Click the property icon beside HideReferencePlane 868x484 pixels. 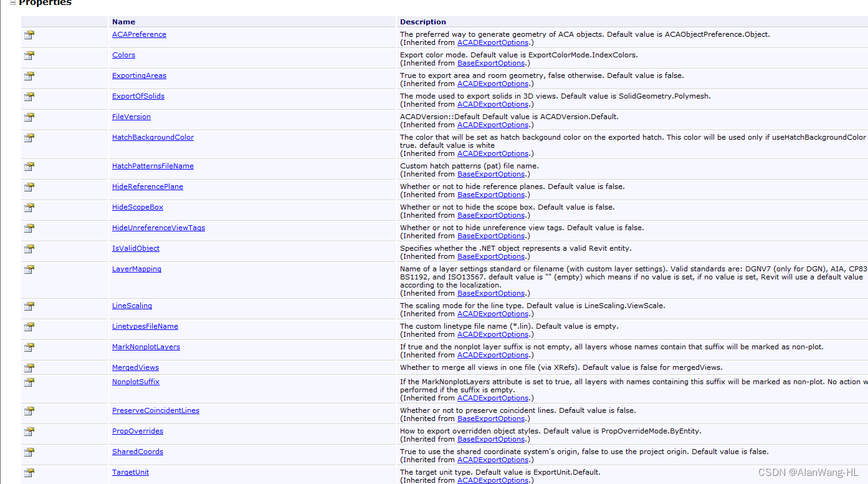pyautogui.click(x=29, y=187)
